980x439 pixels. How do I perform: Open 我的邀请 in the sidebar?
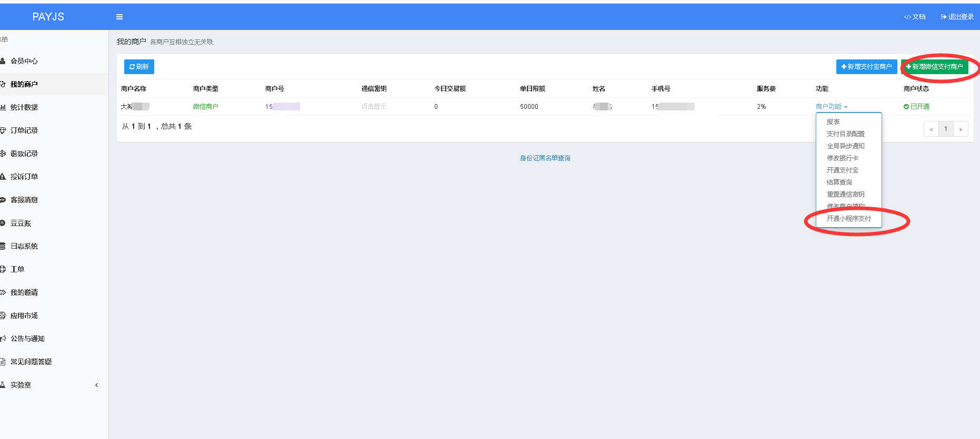54,292
